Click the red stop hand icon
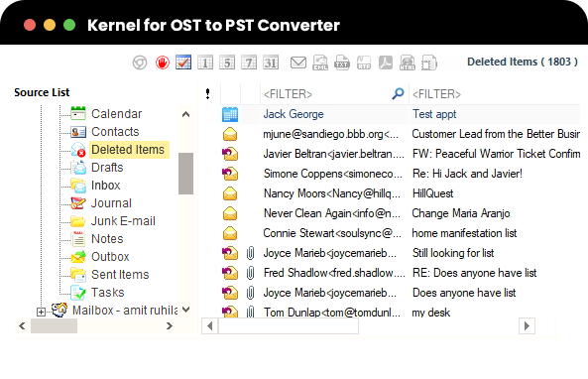The height and width of the screenshot is (379, 588). 163,63
